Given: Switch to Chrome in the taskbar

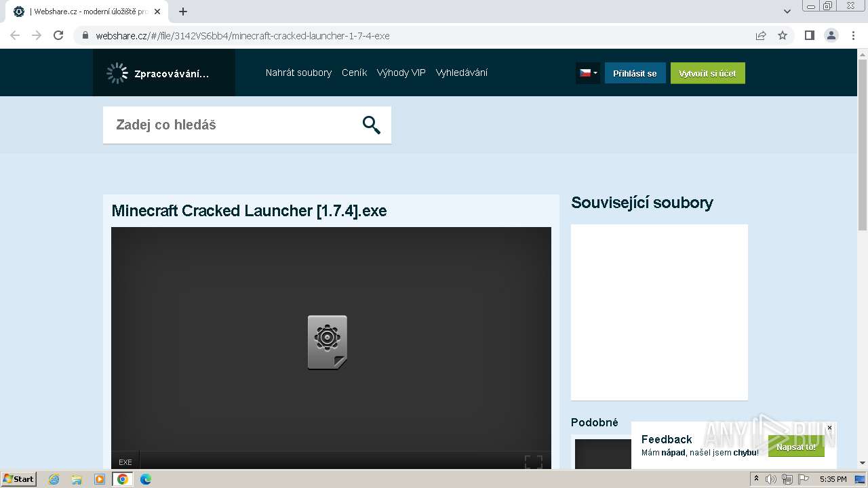Looking at the screenshot, I should pyautogui.click(x=123, y=479).
